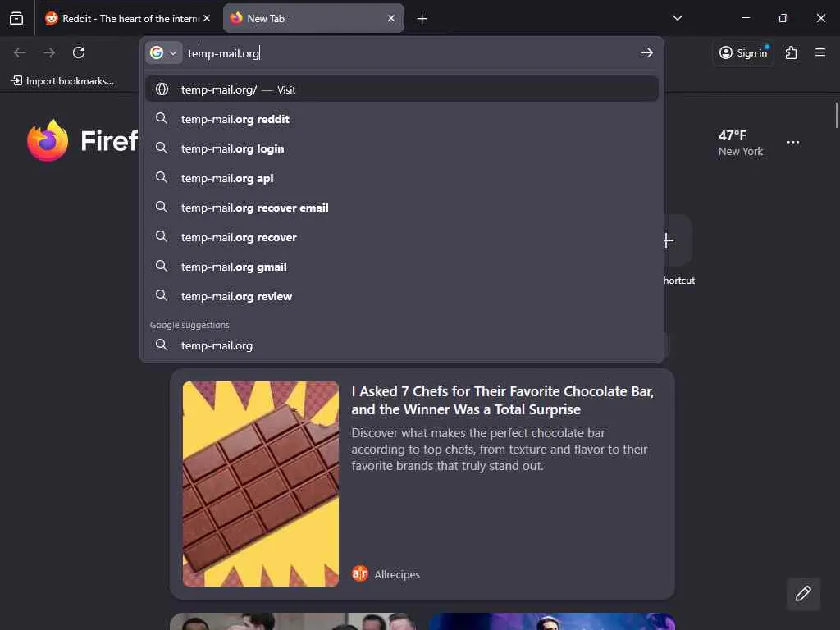Image resolution: width=840 pixels, height=630 pixels.
Task: Click the Allrecipes publisher icon
Action: (x=360, y=573)
